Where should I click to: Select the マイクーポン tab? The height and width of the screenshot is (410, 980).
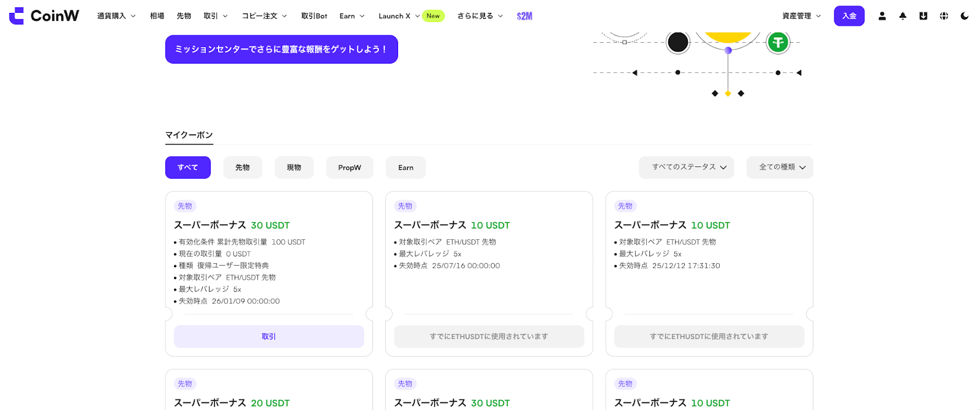click(x=189, y=135)
